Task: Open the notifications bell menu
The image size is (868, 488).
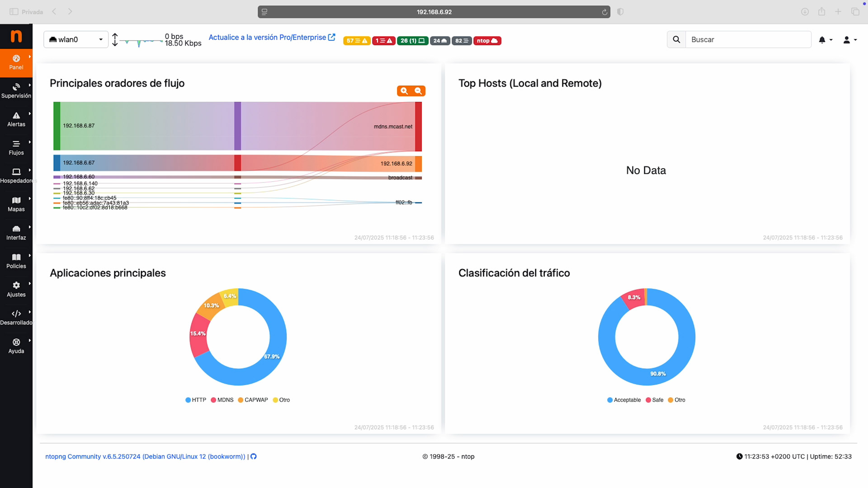Action: [x=825, y=40]
